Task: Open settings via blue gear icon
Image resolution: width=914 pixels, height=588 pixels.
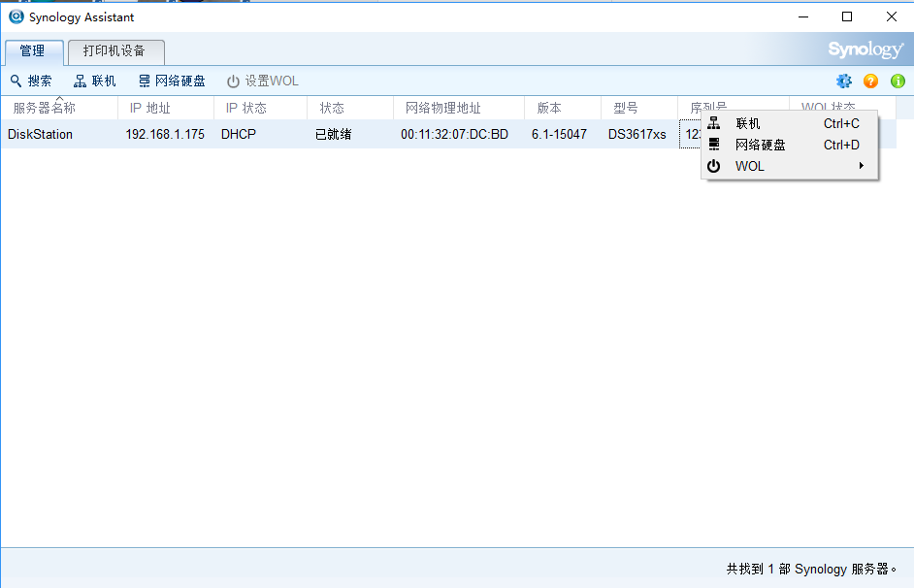Action: coord(843,81)
